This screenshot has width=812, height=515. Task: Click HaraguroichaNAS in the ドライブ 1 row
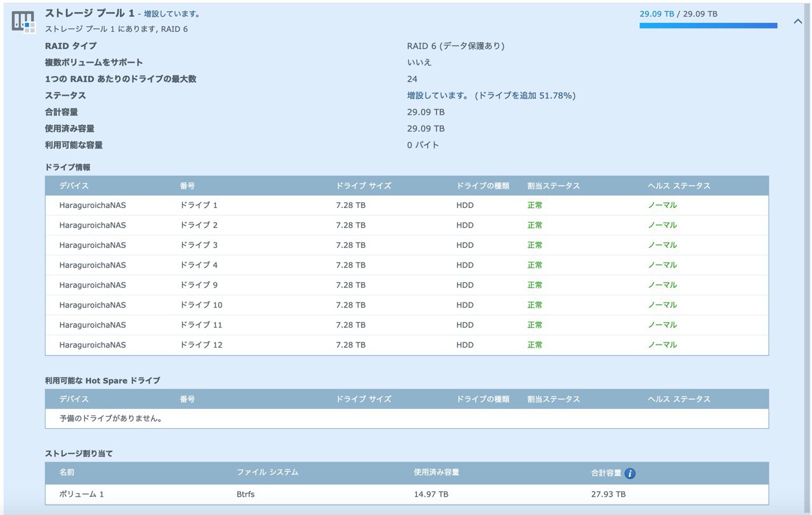[x=93, y=205]
